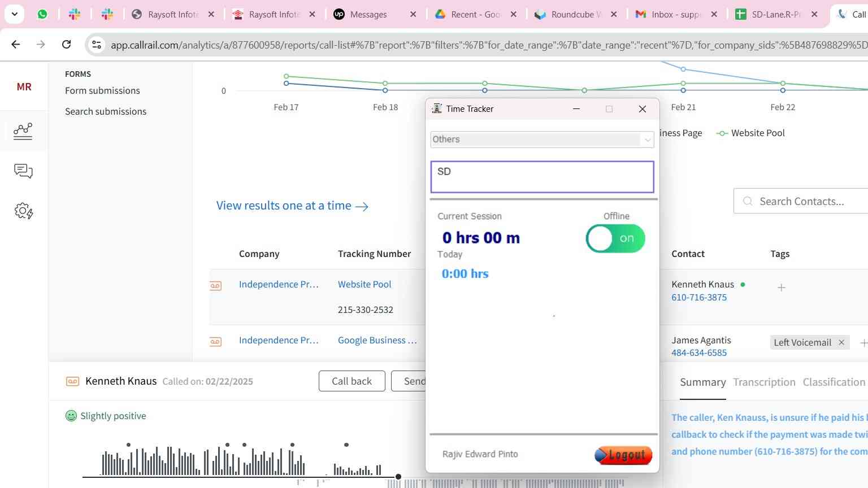Open the Settings gear sidebar icon
This screenshot has width=868, height=488.
[x=23, y=211]
